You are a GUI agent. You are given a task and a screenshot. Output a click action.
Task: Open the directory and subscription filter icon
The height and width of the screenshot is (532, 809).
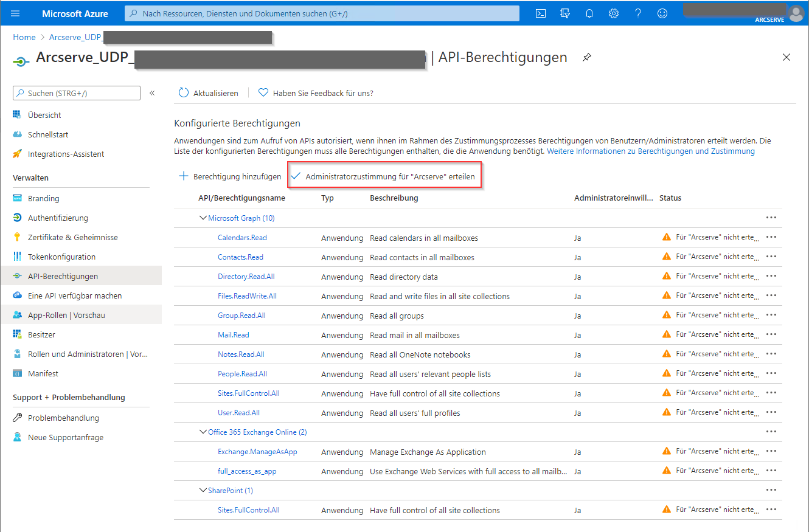pyautogui.click(x=565, y=13)
